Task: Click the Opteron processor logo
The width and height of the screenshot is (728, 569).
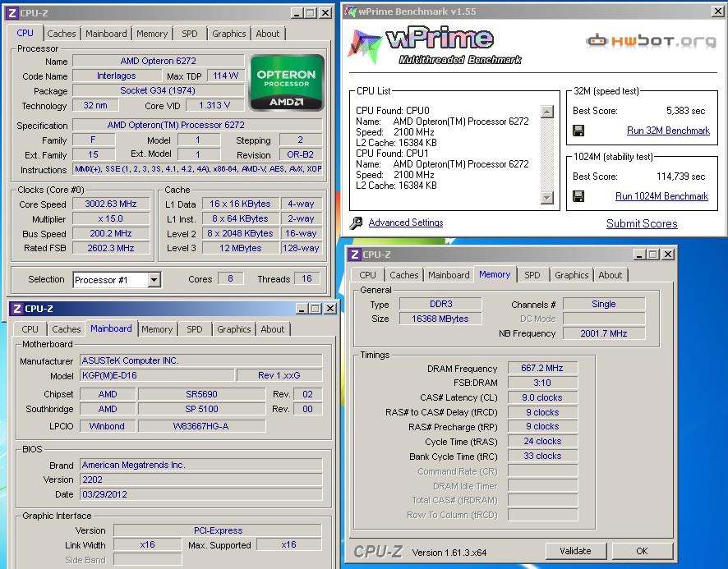Action: click(287, 83)
